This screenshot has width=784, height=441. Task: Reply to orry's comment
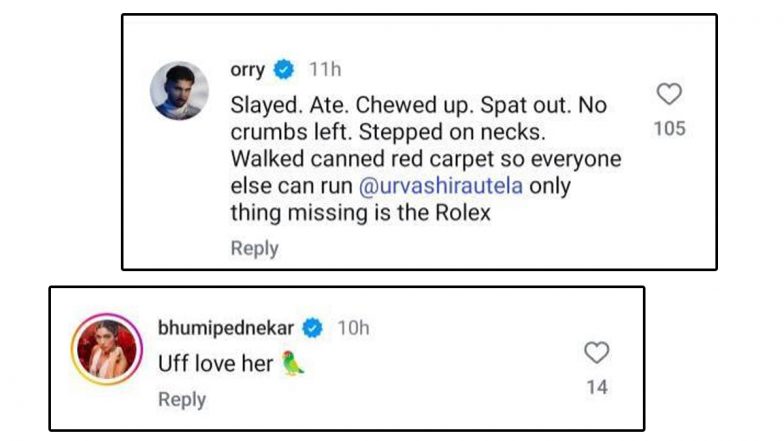click(x=254, y=248)
